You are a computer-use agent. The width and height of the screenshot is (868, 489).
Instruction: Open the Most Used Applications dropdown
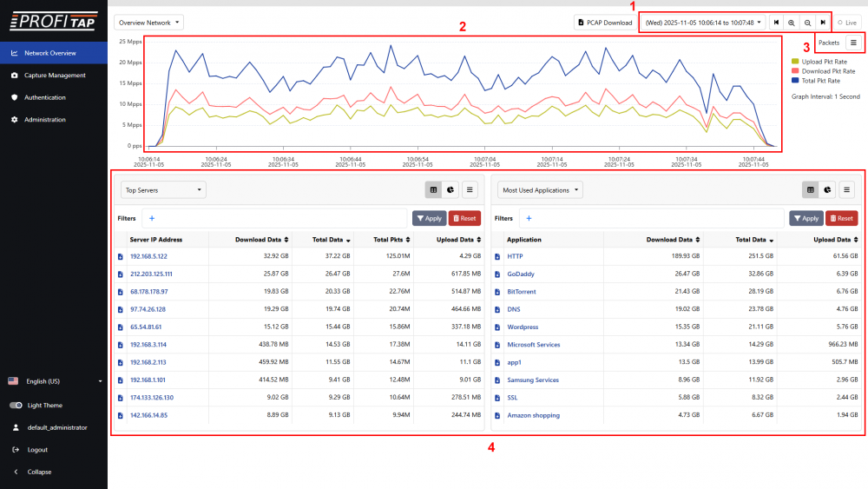(540, 189)
